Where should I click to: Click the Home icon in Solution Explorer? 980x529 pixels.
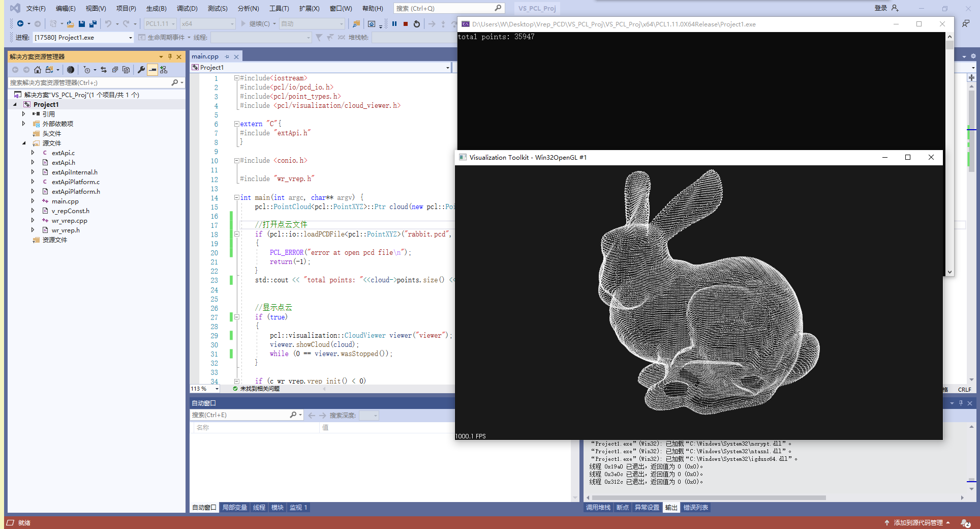[38, 70]
